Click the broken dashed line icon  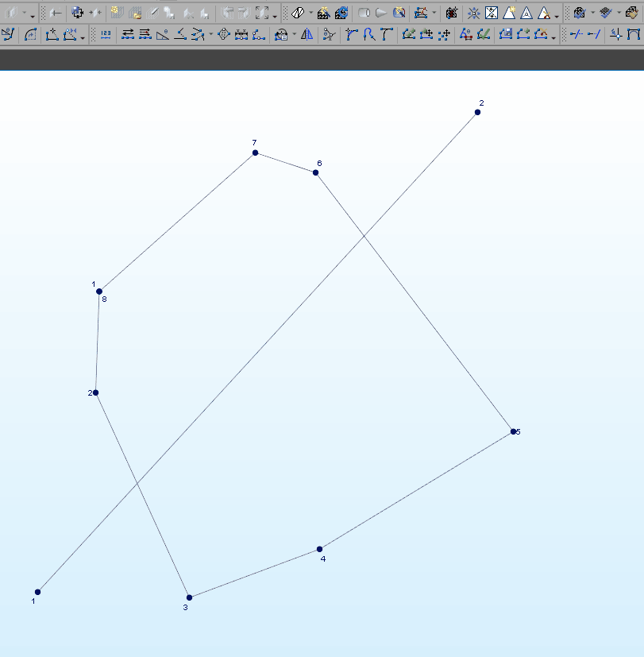tap(577, 34)
